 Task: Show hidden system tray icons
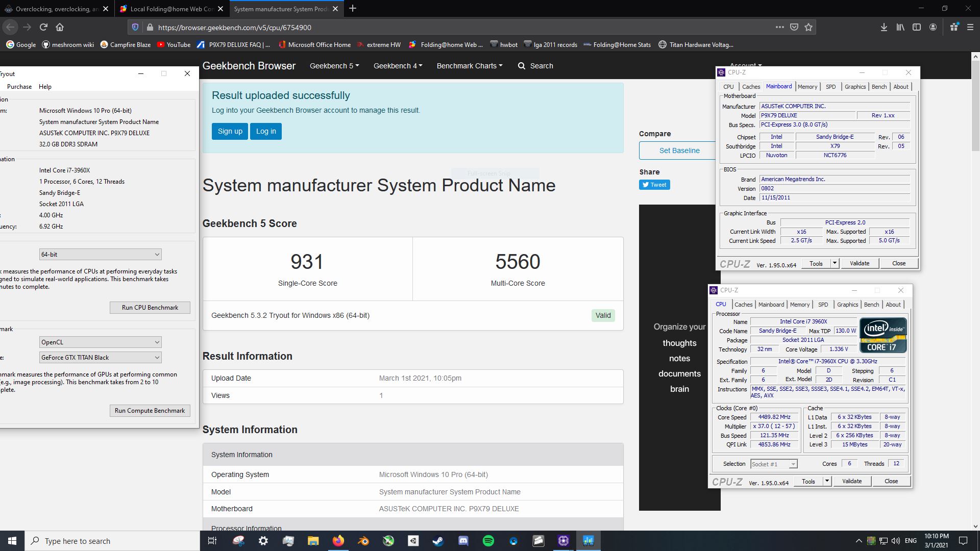pyautogui.click(x=859, y=541)
